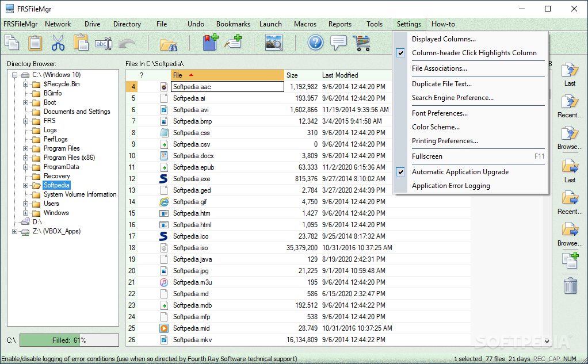Click the clipboard-with-page paste icon
This screenshot has height=364, width=588.
81,43
